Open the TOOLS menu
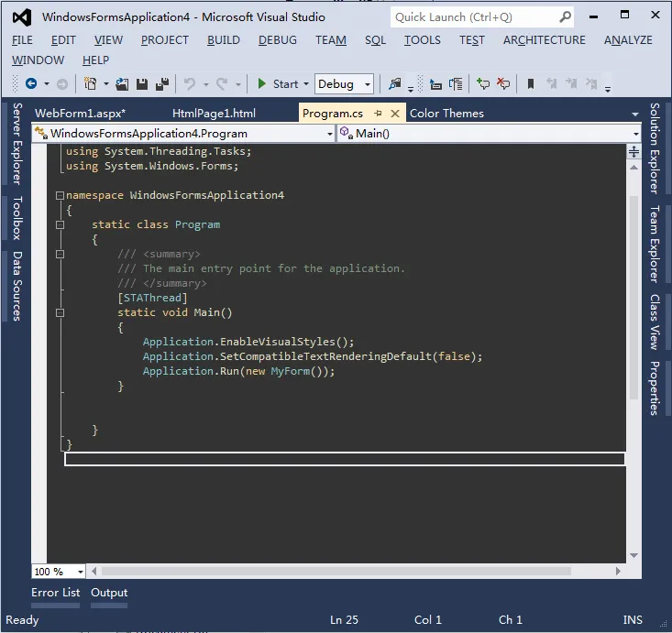Image resolution: width=672 pixels, height=633 pixels. click(x=423, y=40)
